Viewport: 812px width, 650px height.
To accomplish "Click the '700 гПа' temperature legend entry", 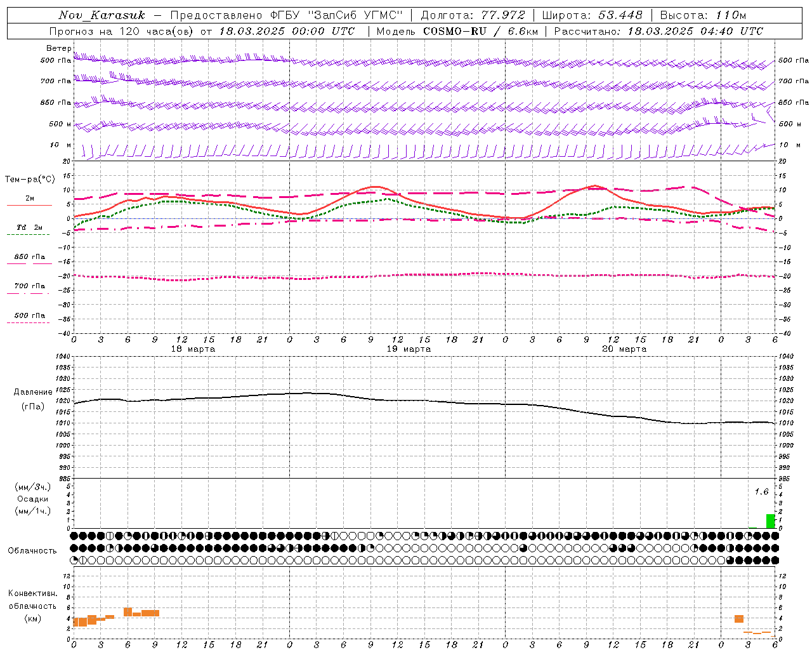I will point(30,286).
